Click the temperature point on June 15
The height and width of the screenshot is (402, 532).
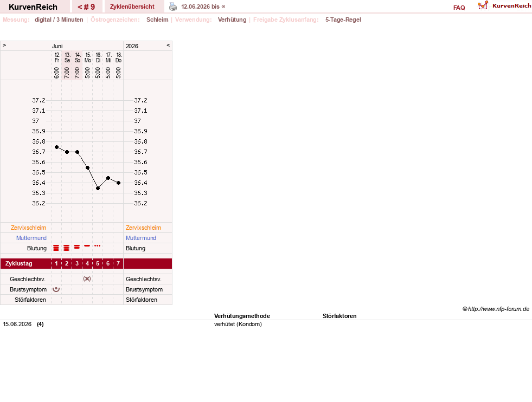(87, 168)
